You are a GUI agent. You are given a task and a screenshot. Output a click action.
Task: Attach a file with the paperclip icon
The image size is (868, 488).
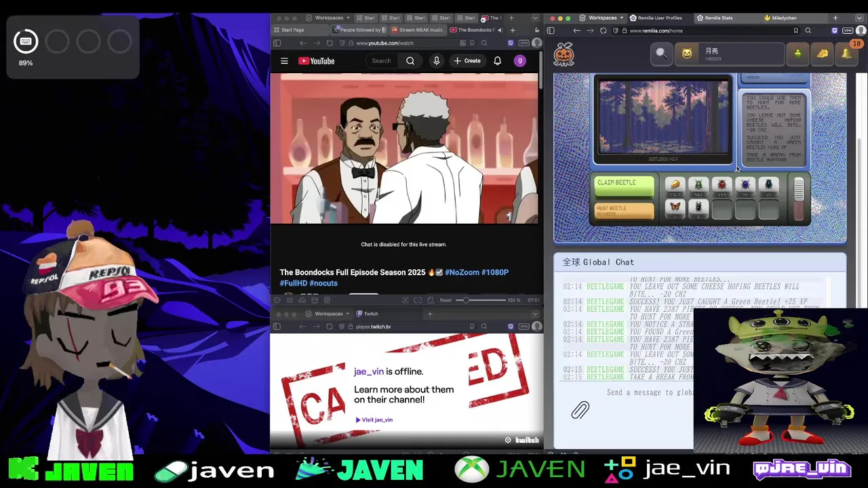(580, 410)
